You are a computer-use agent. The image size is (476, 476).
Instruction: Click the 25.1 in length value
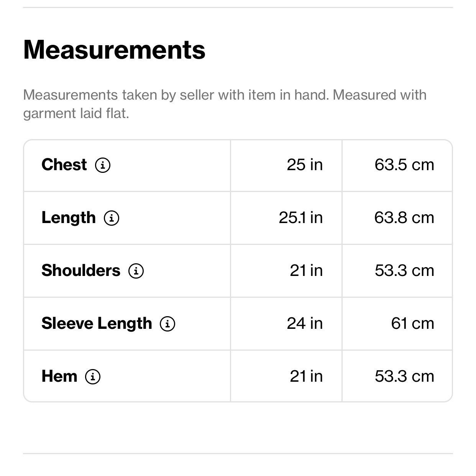click(301, 218)
